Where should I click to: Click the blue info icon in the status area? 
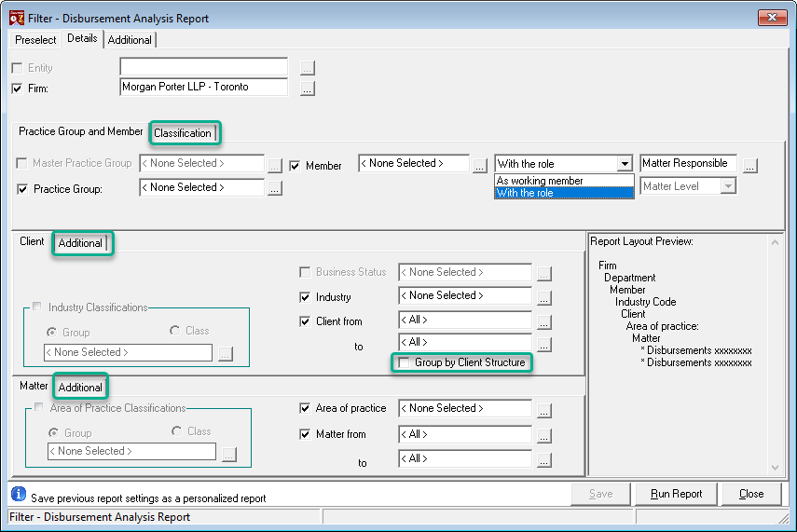point(19,494)
